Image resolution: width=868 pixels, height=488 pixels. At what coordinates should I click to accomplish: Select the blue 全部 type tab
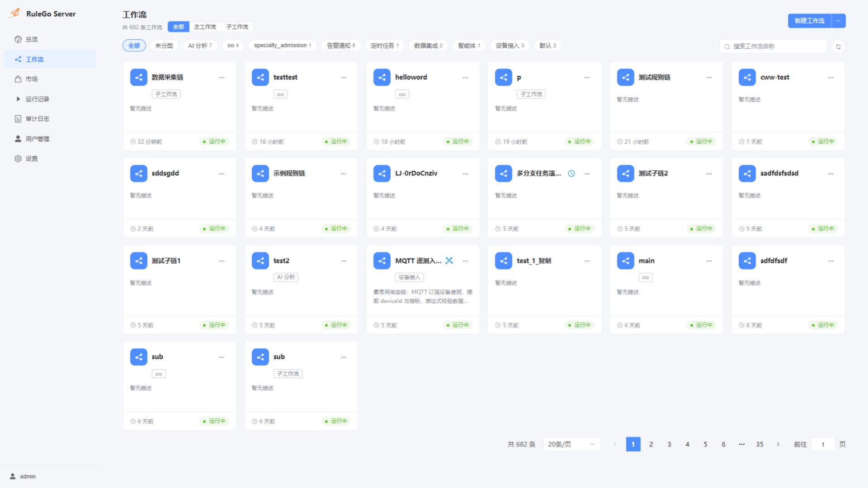click(x=179, y=27)
